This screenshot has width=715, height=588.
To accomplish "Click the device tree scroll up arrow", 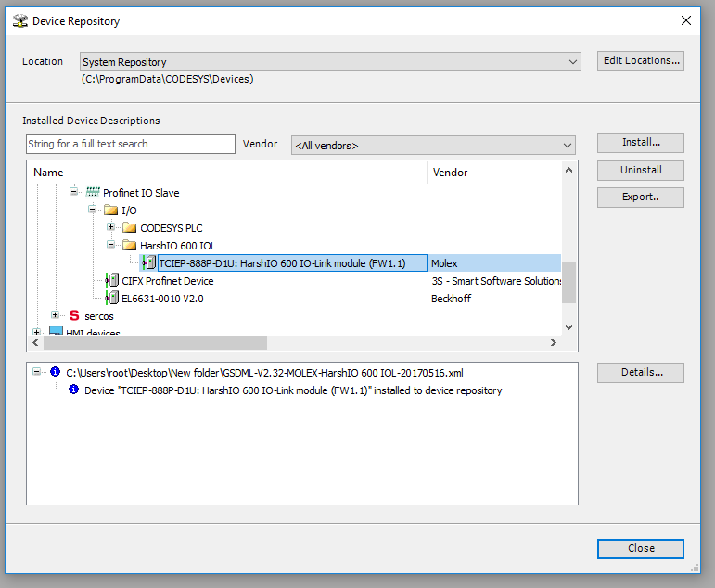I will [568, 170].
